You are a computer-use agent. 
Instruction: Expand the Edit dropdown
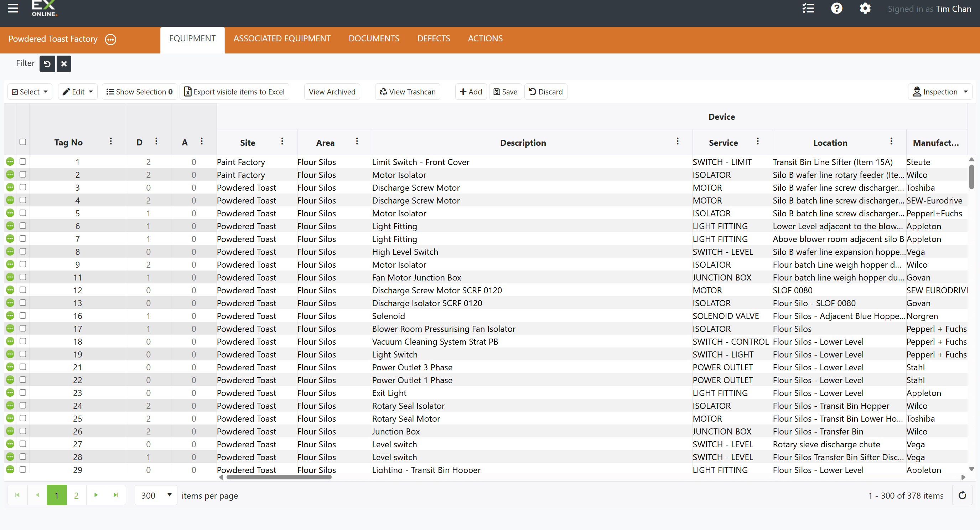(78, 92)
